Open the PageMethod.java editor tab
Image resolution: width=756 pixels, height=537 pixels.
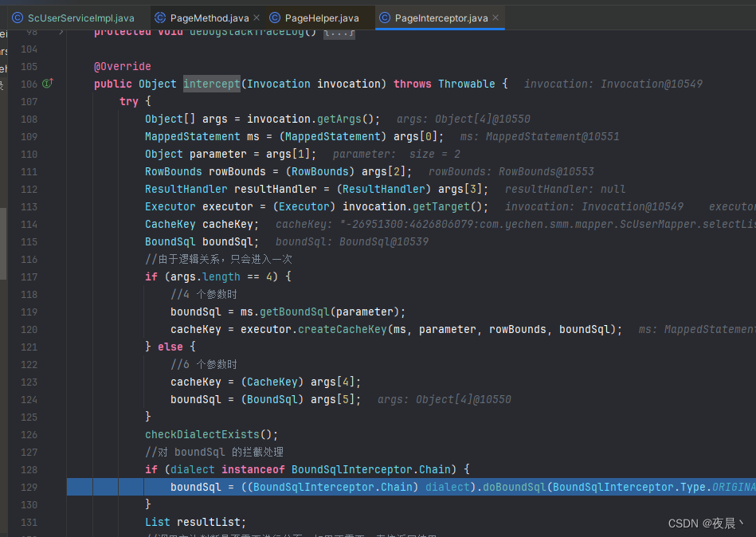click(x=210, y=18)
